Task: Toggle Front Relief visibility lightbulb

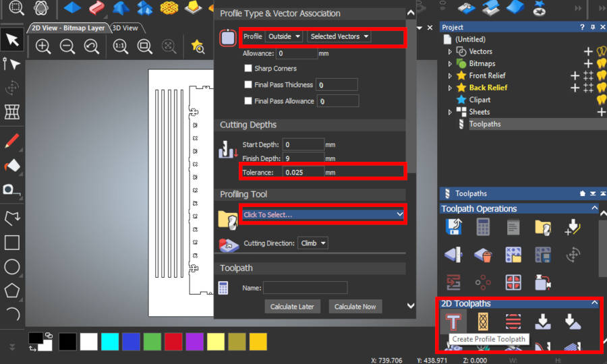Action: click(602, 75)
